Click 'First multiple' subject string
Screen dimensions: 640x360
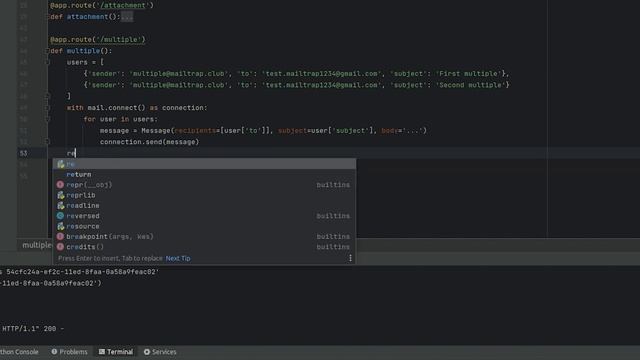(x=469, y=74)
